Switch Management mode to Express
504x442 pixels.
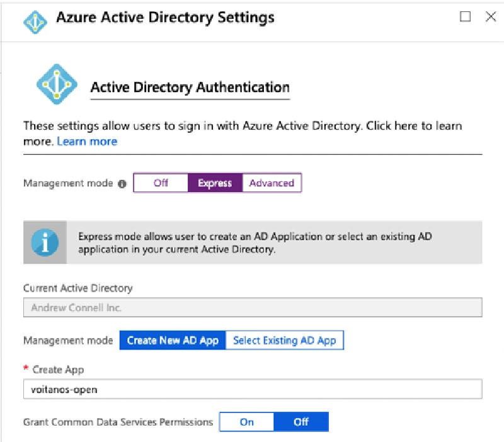click(x=214, y=183)
